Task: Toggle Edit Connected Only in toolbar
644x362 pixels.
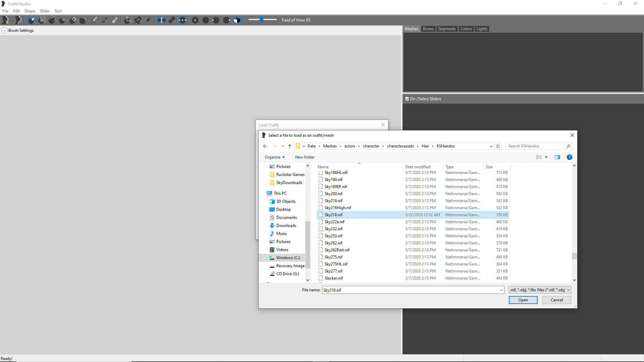Action: (x=172, y=20)
